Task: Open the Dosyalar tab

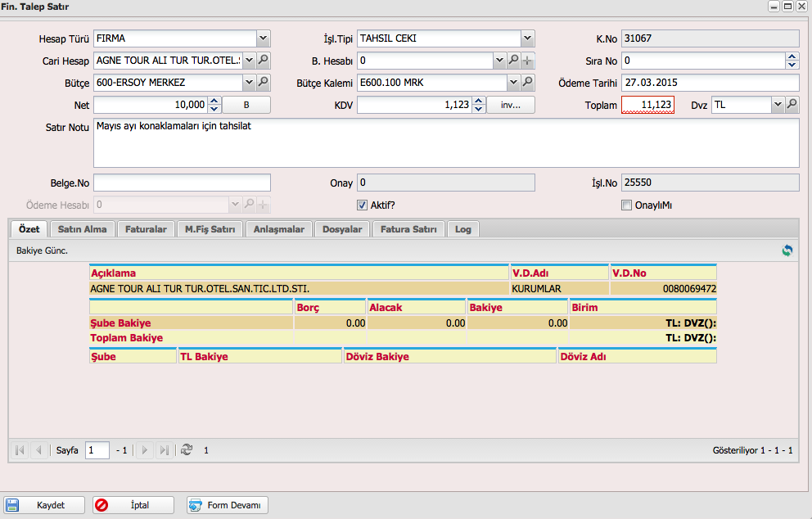Action: (342, 229)
